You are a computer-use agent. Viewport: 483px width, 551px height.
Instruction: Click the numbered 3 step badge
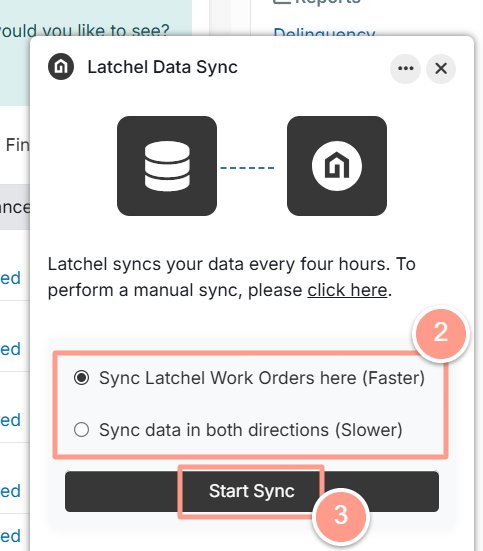click(x=341, y=516)
